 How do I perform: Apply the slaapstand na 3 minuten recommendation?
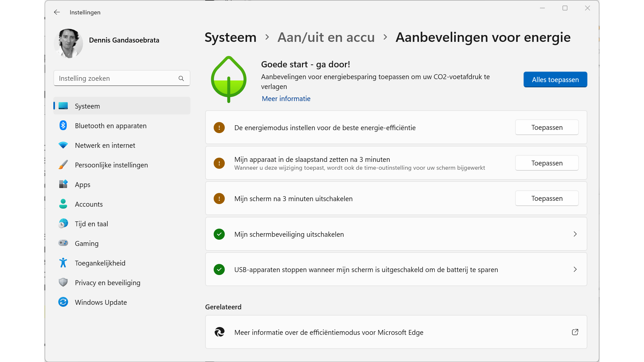[546, 163]
